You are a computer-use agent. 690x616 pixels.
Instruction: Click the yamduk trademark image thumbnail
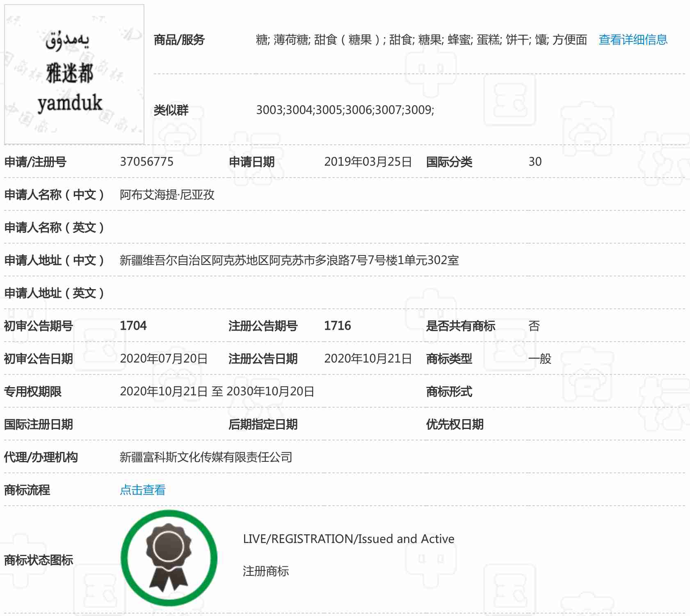tap(74, 74)
